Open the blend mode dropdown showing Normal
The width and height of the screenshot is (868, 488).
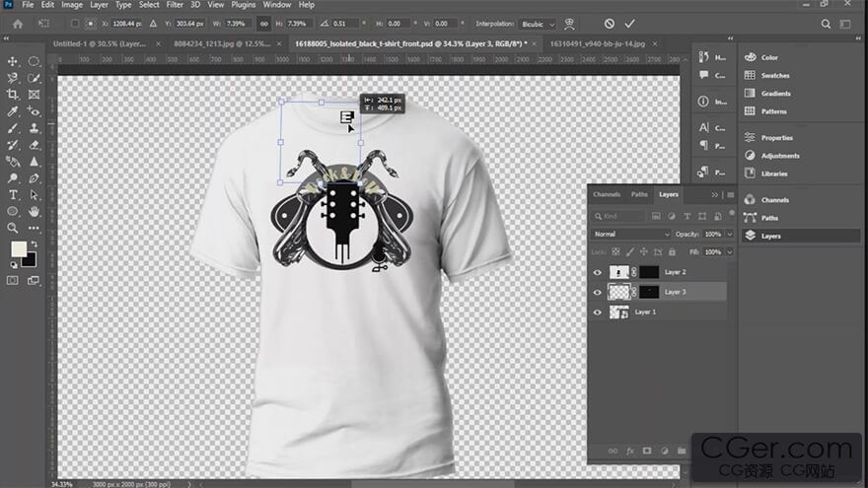(631, 234)
